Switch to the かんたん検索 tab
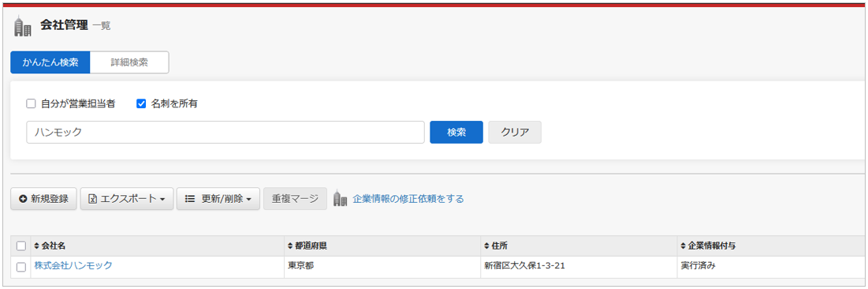 50,62
